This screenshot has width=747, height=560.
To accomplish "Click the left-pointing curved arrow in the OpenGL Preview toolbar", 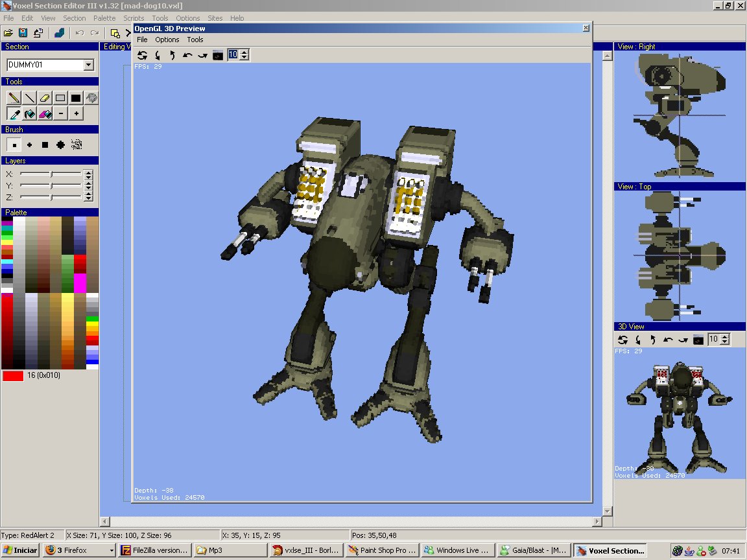I will 187,55.
